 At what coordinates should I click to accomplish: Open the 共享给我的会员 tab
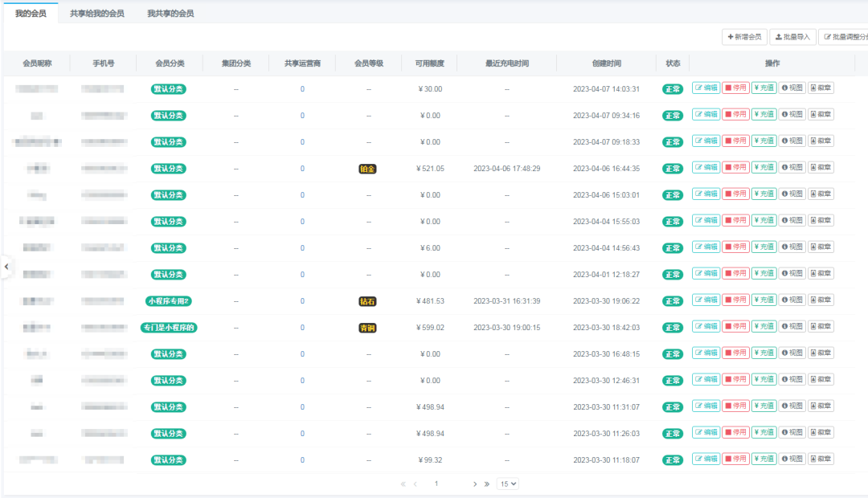97,14
